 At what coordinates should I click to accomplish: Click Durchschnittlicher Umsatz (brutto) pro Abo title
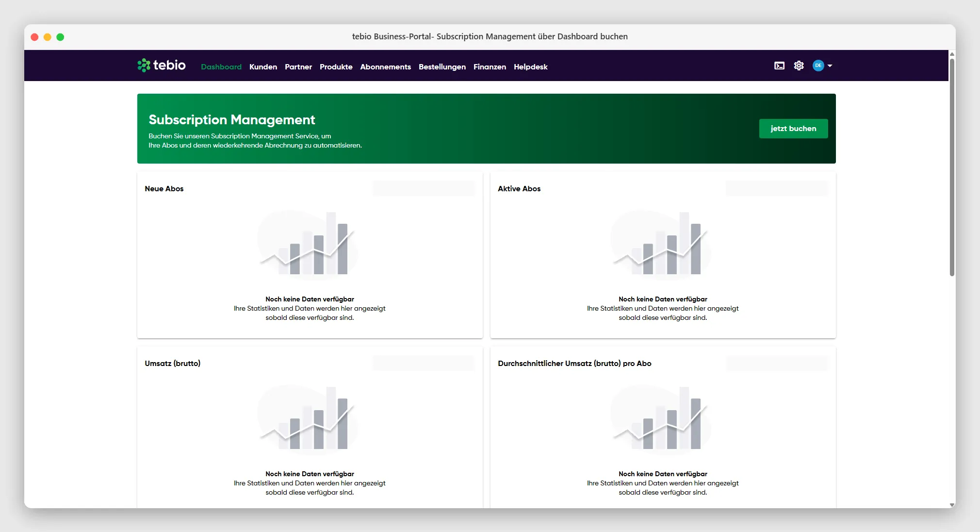tap(574, 363)
